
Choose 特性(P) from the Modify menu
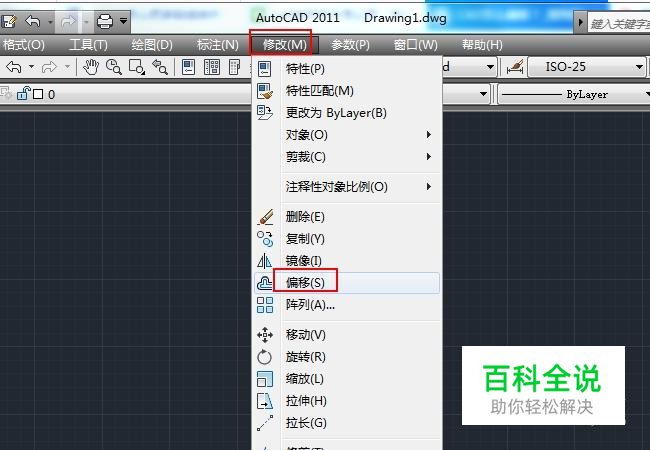click(x=347, y=69)
